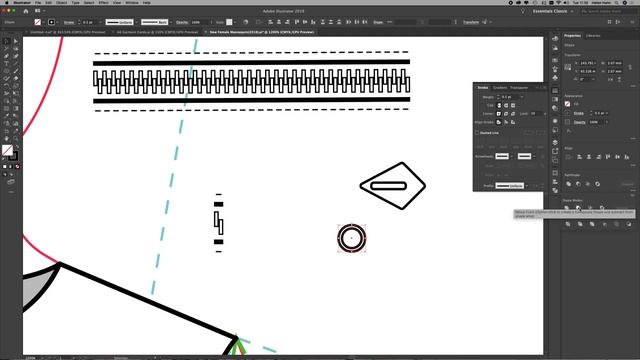Select the Paintbrush tool
This screenshot has height=360, width=640.
coord(16,71)
